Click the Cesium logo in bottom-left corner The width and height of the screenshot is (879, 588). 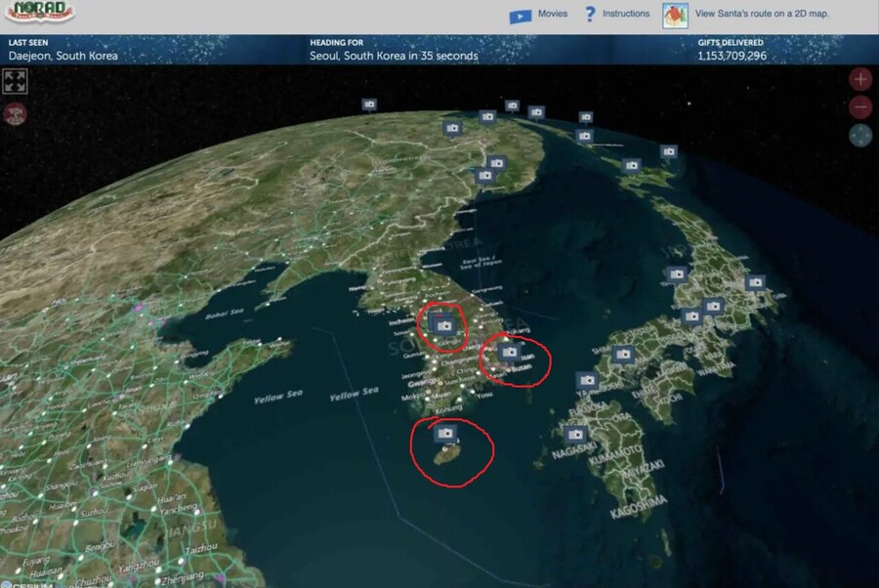[x=29, y=582]
